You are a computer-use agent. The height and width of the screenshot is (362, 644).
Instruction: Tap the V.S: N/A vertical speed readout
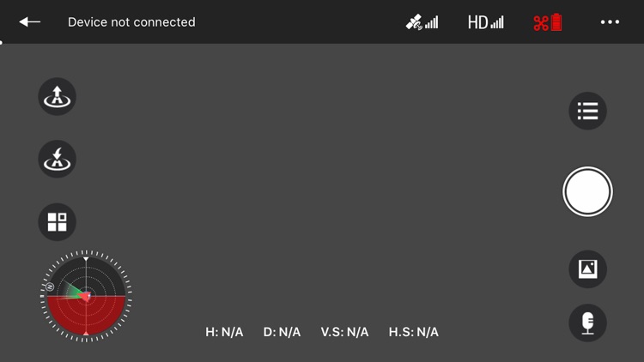click(x=344, y=332)
